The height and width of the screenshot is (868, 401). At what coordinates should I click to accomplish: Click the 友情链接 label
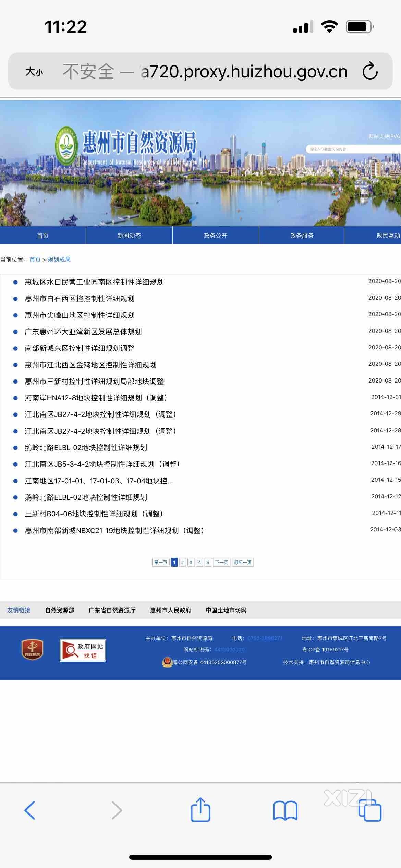(19, 610)
